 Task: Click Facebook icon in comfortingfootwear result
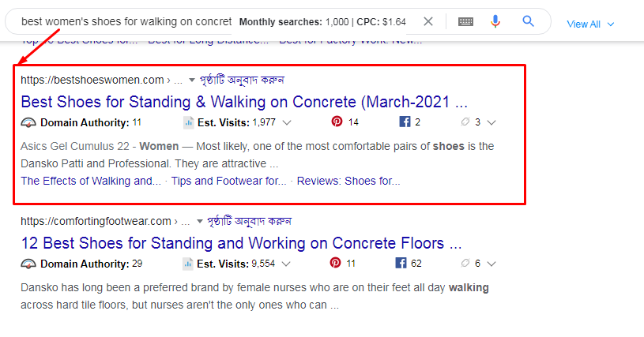pyautogui.click(x=401, y=264)
